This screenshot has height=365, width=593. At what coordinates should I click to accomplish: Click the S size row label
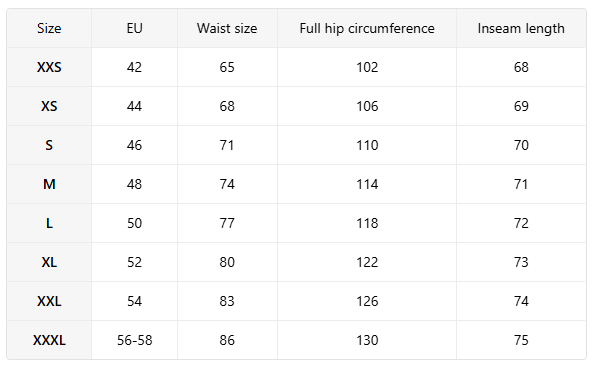(49, 145)
